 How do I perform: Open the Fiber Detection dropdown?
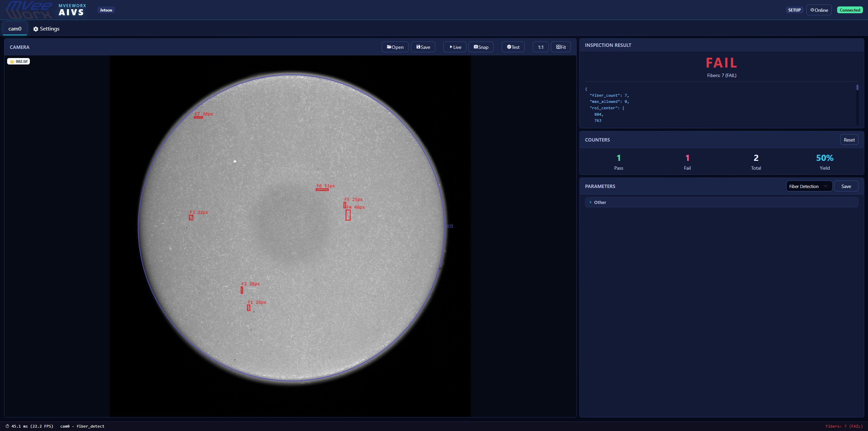click(x=809, y=186)
